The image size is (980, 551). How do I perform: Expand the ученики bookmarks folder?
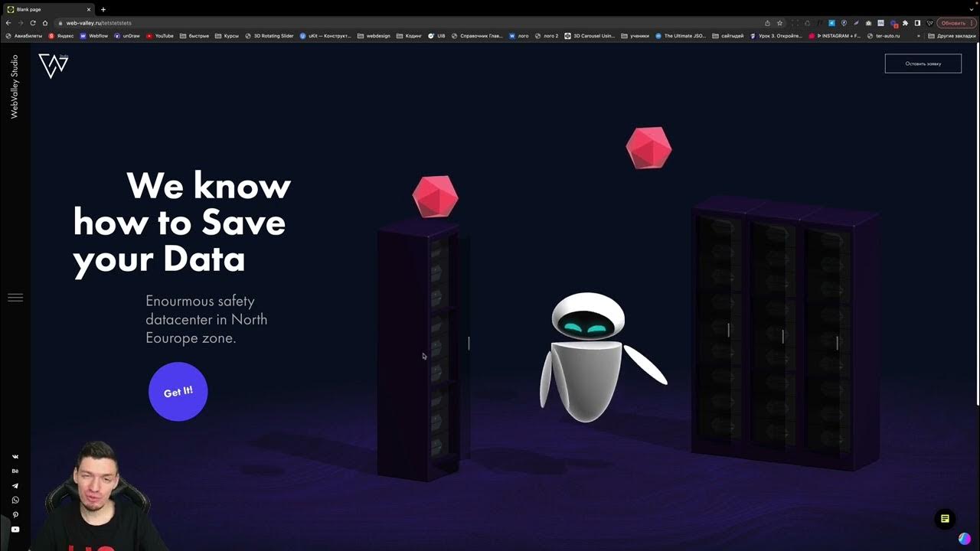635,36
